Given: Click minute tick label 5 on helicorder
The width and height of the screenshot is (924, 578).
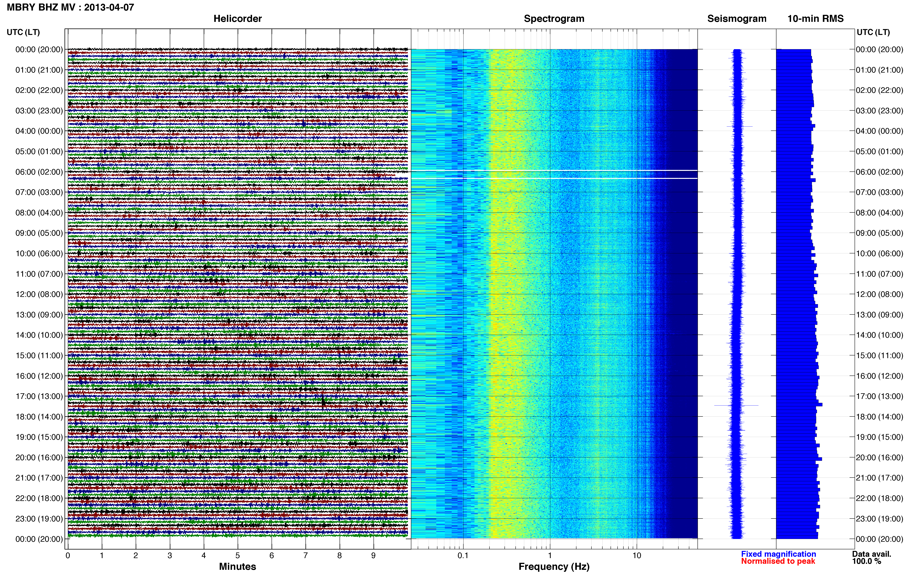Looking at the screenshot, I should [238, 556].
